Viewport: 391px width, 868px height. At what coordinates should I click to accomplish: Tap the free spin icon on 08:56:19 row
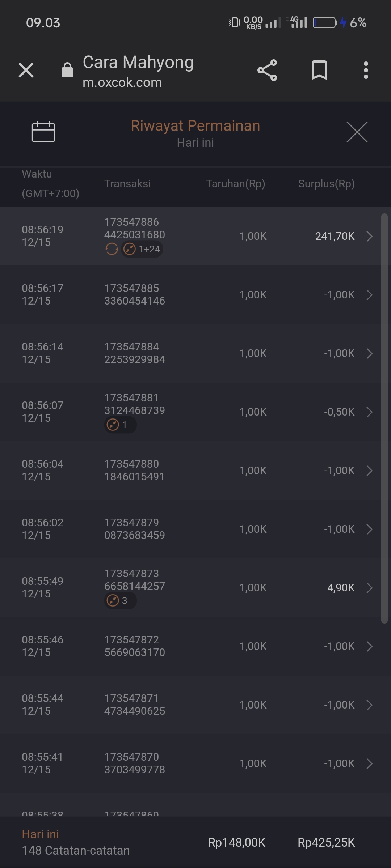point(112,249)
